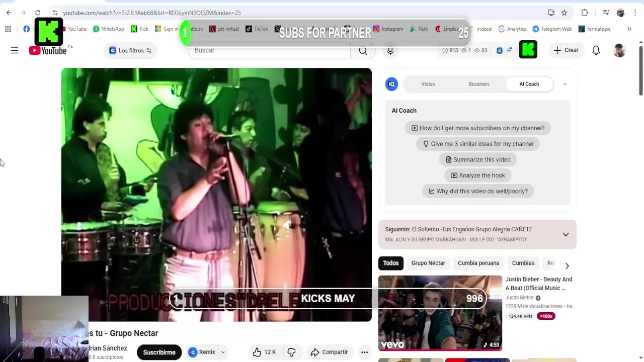Open the Telegram Web bookmark
The height and width of the screenshot is (362, 644).
coord(552,29)
